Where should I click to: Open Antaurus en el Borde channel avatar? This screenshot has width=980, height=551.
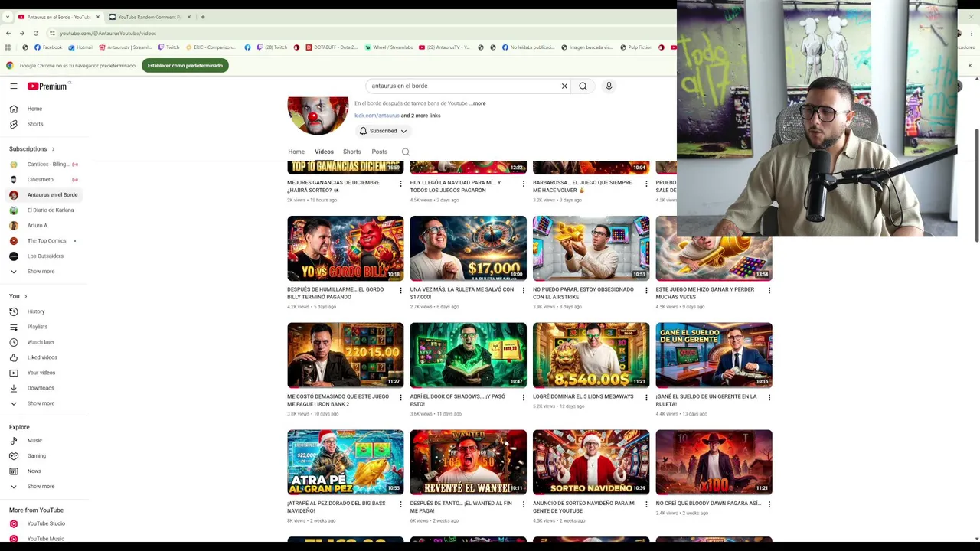[x=318, y=115]
